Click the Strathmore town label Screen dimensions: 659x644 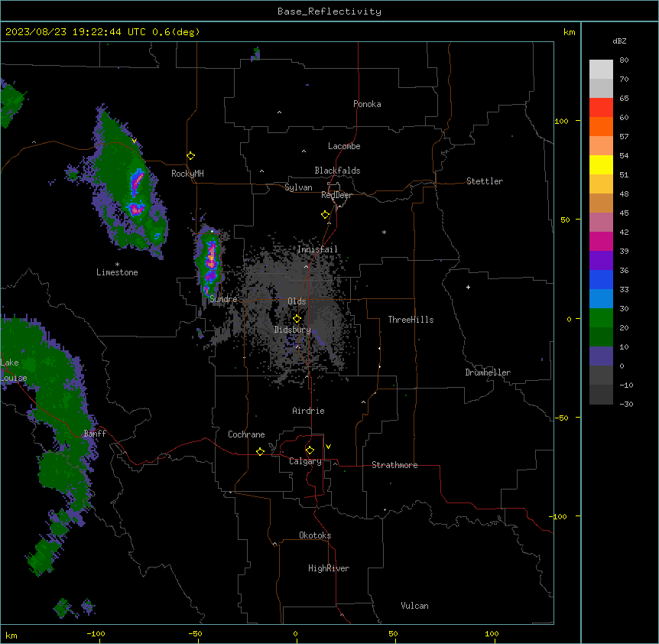coord(394,465)
